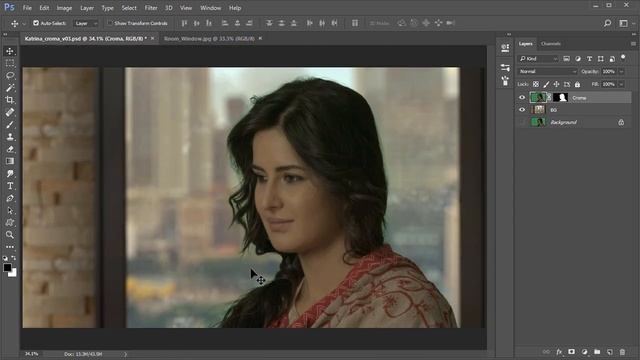The height and width of the screenshot is (360, 640).
Task: Delete layer using trash icon
Action: (x=622, y=351)
